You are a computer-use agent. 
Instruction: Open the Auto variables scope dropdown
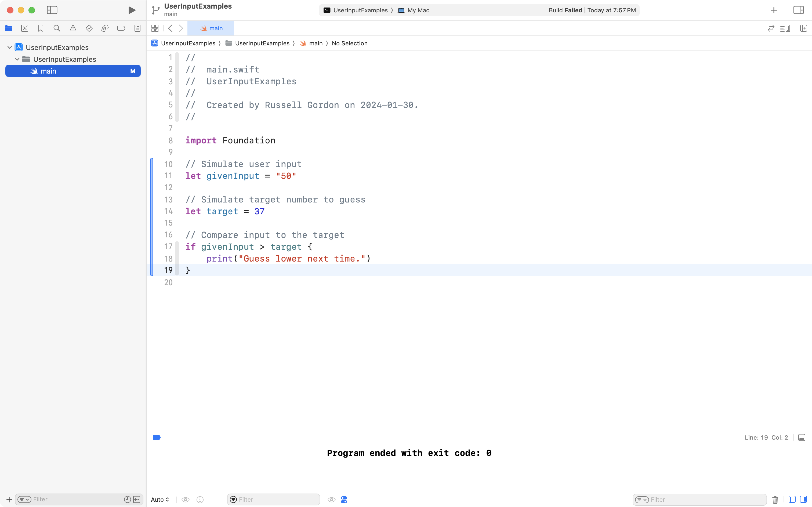[x=159, y=499]
